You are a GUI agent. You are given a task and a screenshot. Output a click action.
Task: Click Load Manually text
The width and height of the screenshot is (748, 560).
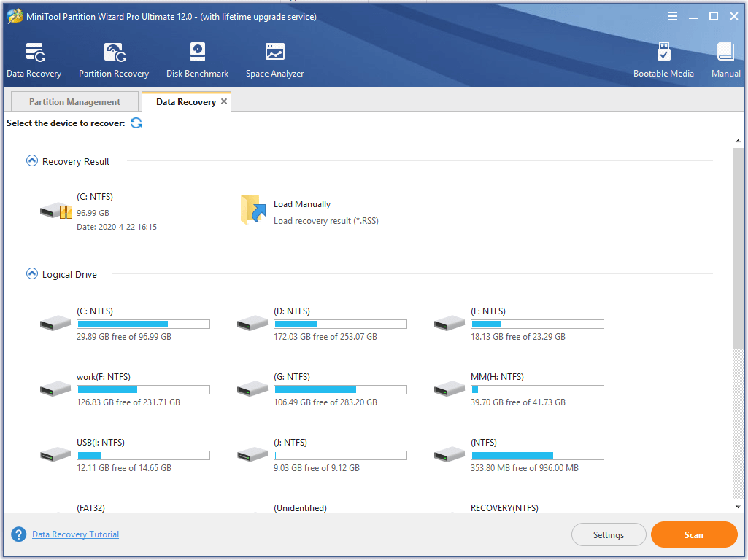(302, 204)
